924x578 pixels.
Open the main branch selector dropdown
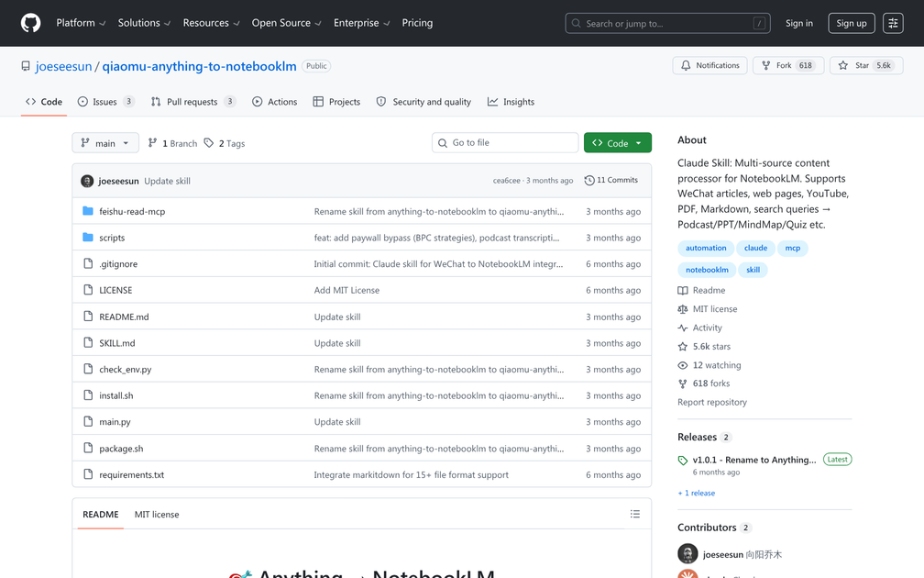point(105,143)
